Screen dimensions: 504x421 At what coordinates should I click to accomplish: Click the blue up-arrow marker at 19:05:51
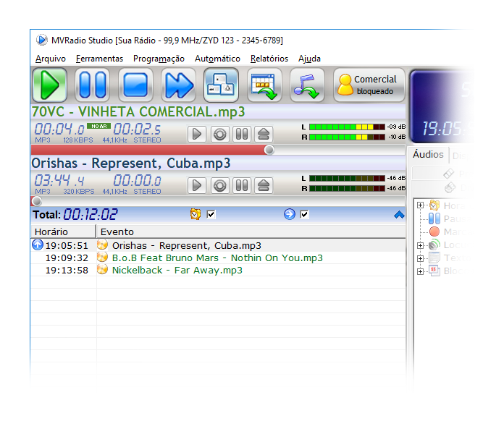[x=38, y=245]
